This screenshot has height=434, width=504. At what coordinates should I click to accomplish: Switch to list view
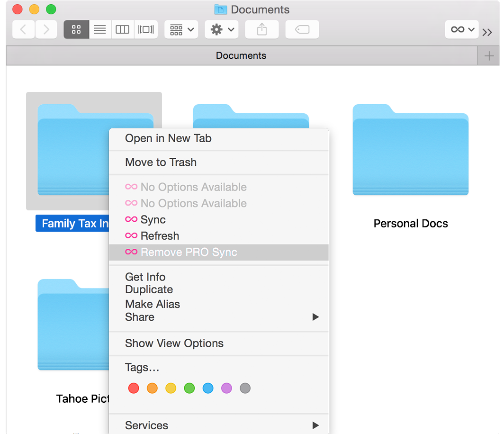[99, 29]
